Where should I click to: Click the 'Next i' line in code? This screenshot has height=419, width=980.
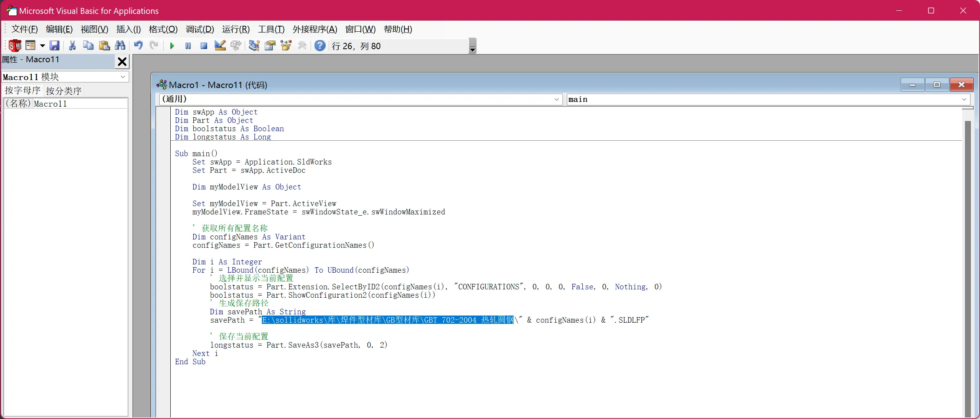coord(205,354)
